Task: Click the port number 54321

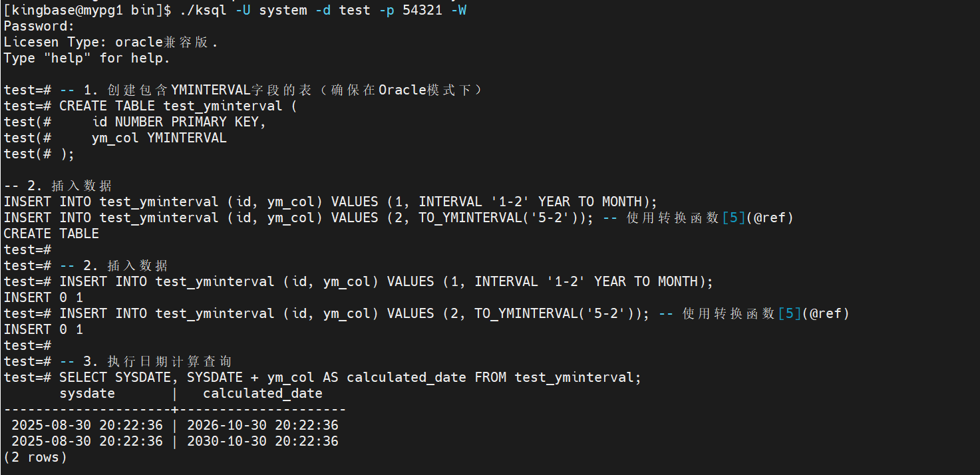Action: pyautogui.click(x=422, y=10)
